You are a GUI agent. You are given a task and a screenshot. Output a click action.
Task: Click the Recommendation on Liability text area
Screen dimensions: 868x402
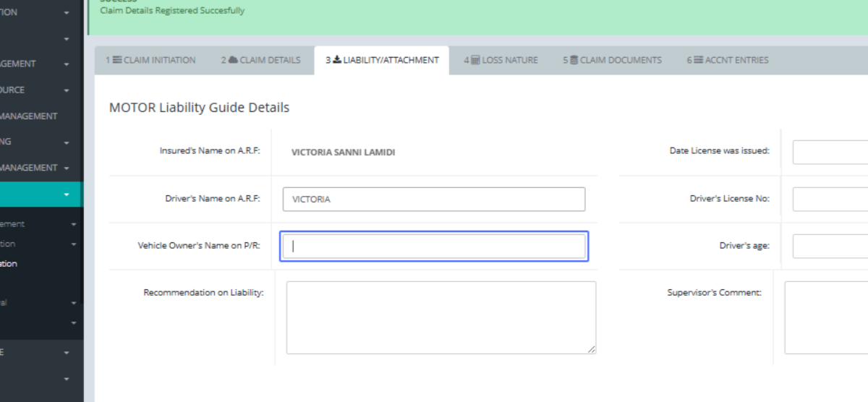pos(441,317)
